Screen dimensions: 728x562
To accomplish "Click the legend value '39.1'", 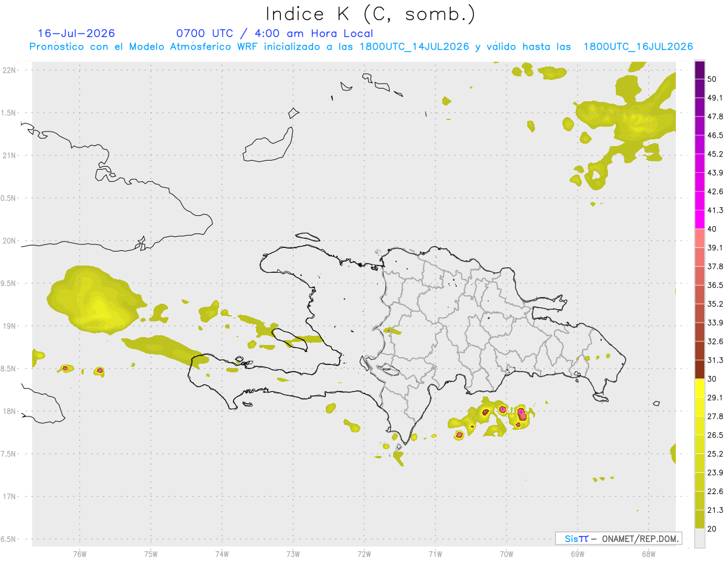I will coord(715,247).
